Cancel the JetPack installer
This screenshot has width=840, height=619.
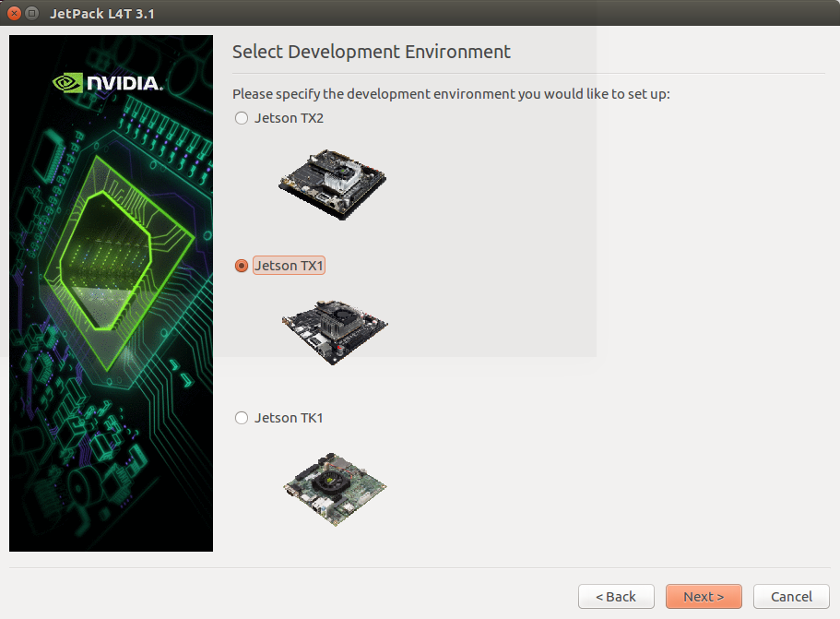click(791, 597)
